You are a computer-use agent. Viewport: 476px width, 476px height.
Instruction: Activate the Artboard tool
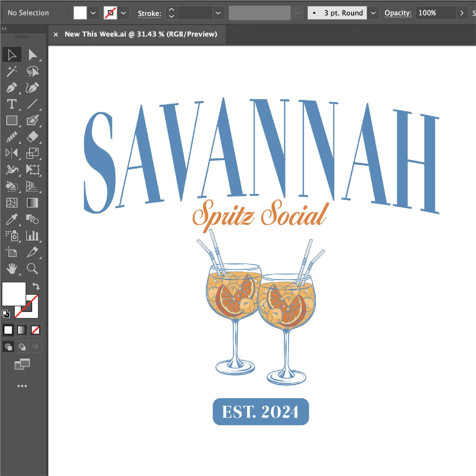click(x=12, y=252)
